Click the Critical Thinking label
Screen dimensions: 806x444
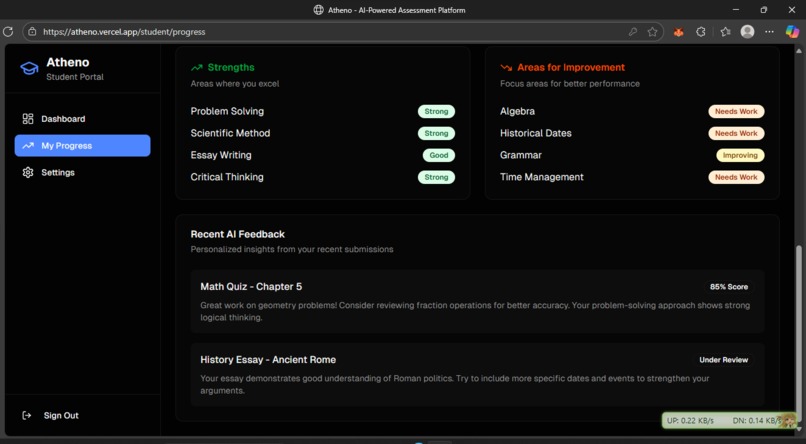click(227, 177)
